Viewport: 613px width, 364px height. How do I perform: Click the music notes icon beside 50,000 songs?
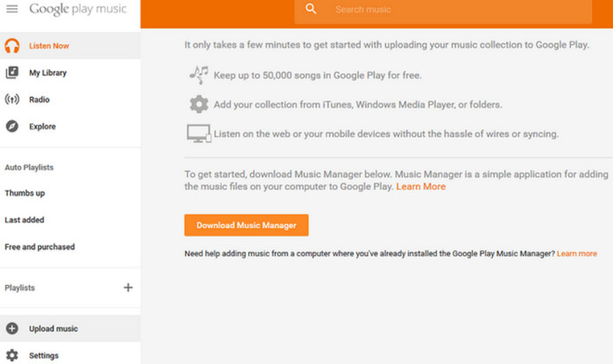(x=199, y=75)
